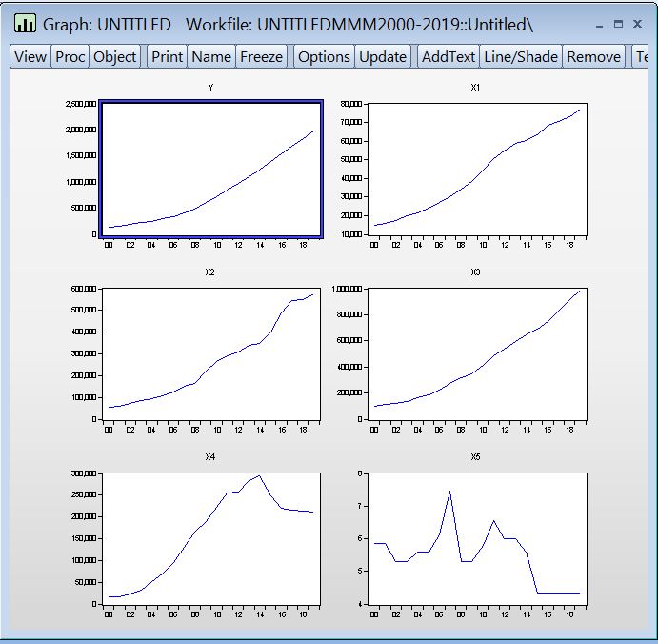Click the Update button
This screenshot has width=658, height=644.
(383, 57)
